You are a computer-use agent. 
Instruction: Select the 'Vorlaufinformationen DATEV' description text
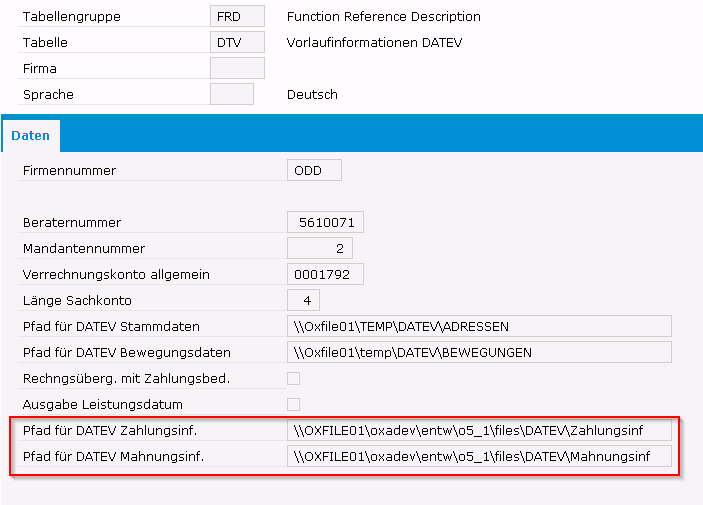coord(374,43)
